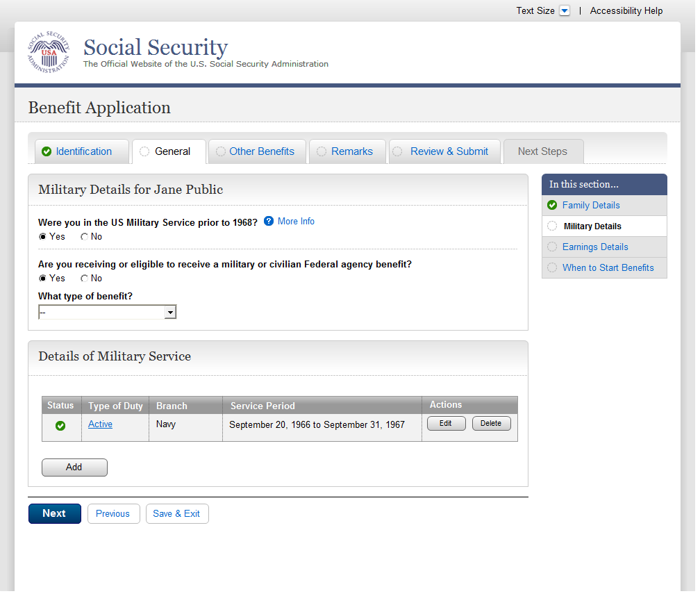Switch to the Other Benefits tab
This screenshot has width=700, height=596.
[x=261, y=151]
